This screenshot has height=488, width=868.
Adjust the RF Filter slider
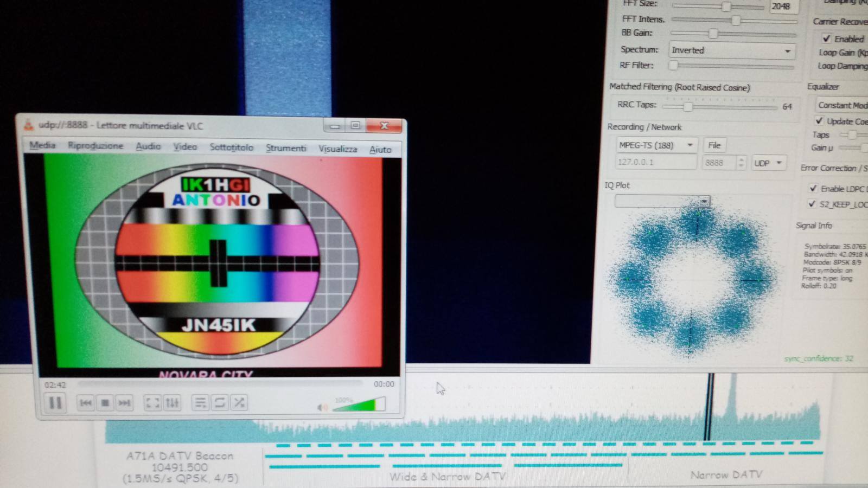point(732,66)
